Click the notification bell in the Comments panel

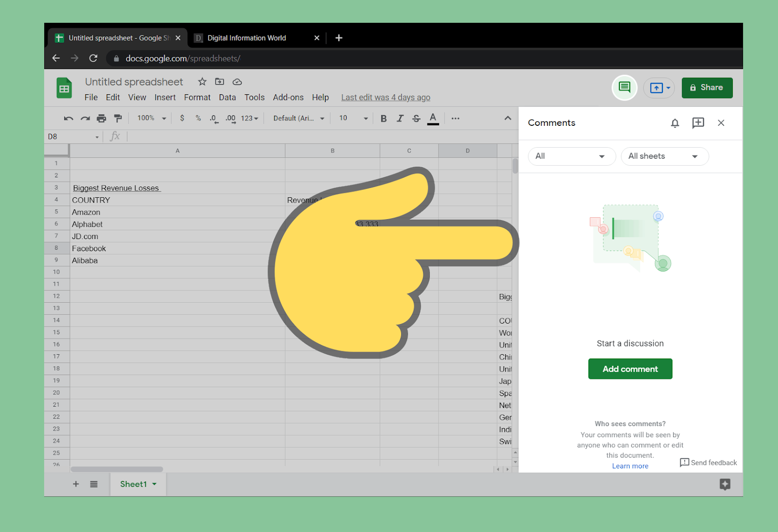click(675, 123)
